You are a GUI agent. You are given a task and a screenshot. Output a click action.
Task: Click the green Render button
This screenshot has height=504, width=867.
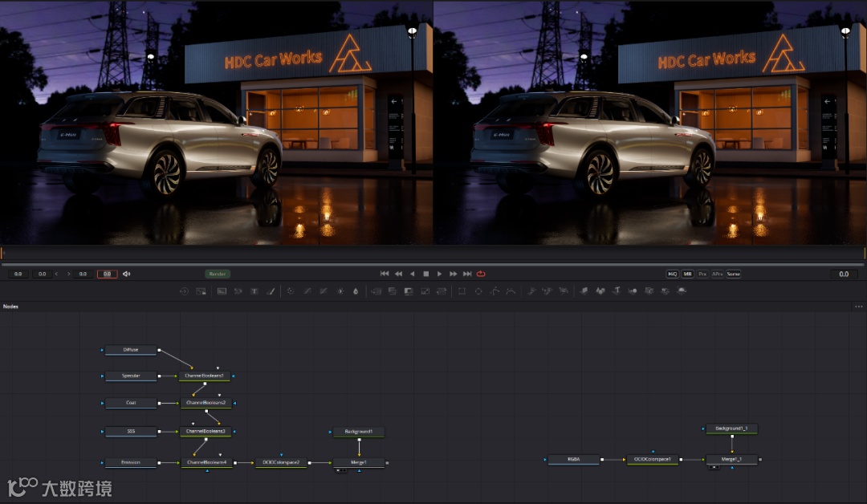click(218, 274)
